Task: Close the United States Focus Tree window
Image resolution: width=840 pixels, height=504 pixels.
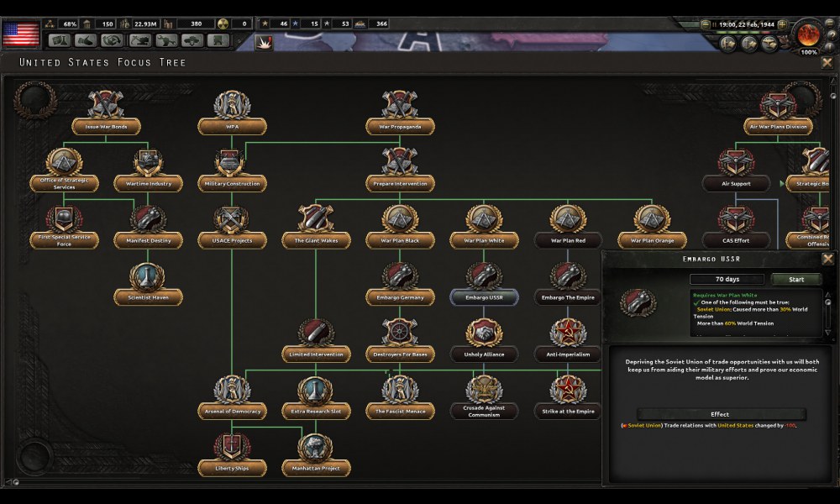Action: [x=827, y=63]
